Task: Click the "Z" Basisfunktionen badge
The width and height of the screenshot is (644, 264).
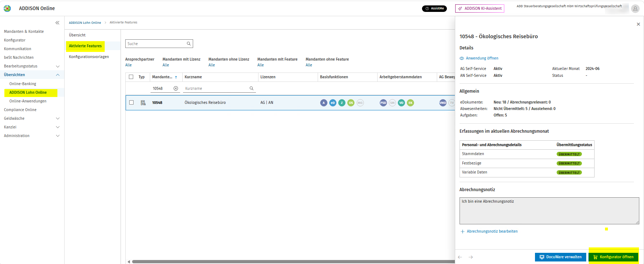Action: point(342,103)
